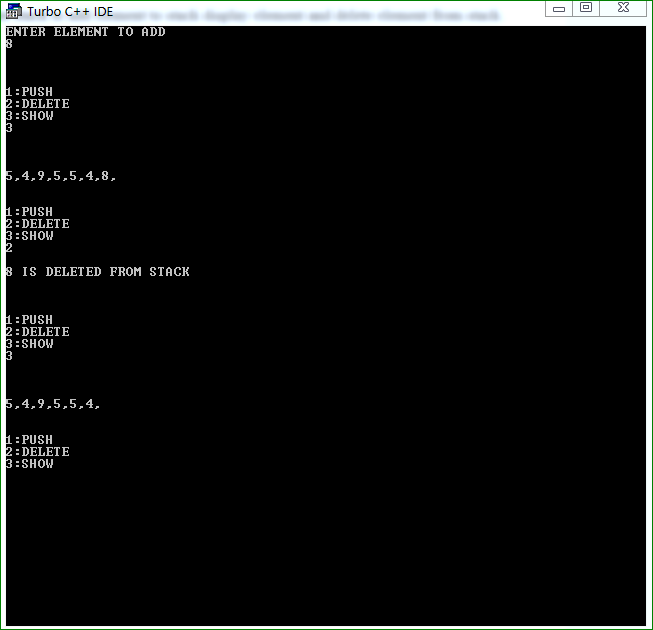Maximize the Turbo C++ IDE window
The height and width of the screenshot is (630, 653).
(x=586, y=8)
